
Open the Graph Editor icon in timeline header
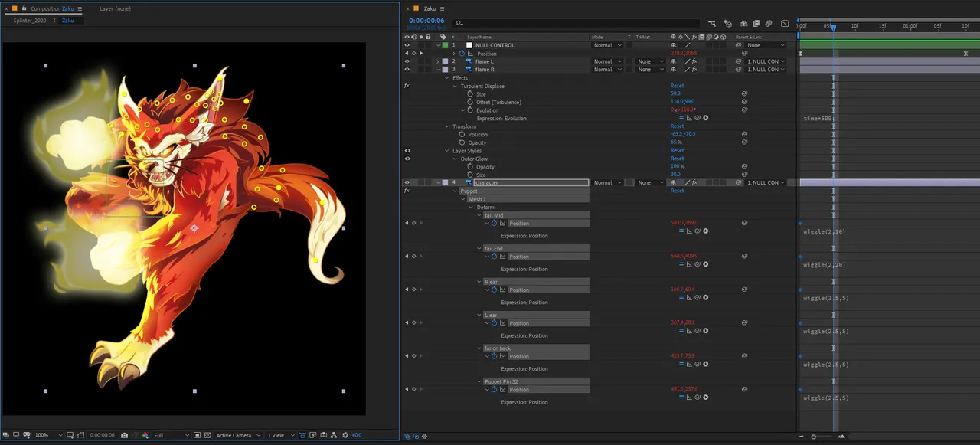(784, 24)
